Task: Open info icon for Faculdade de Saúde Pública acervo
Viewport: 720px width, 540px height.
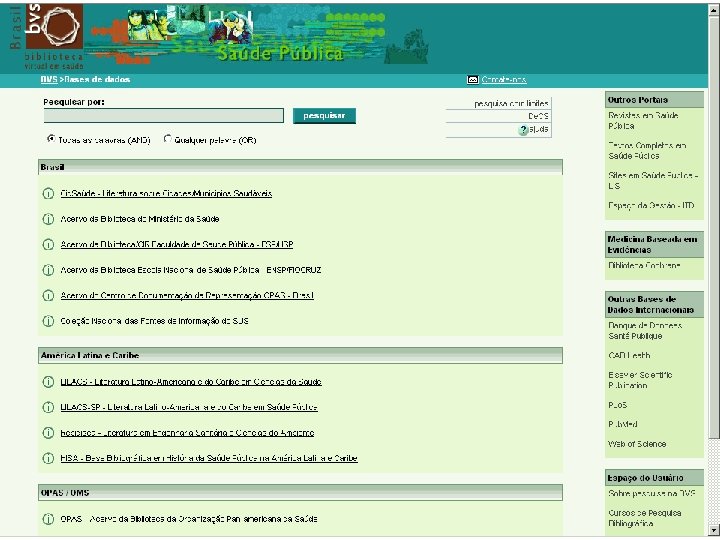Action: (x=48, y=245)
